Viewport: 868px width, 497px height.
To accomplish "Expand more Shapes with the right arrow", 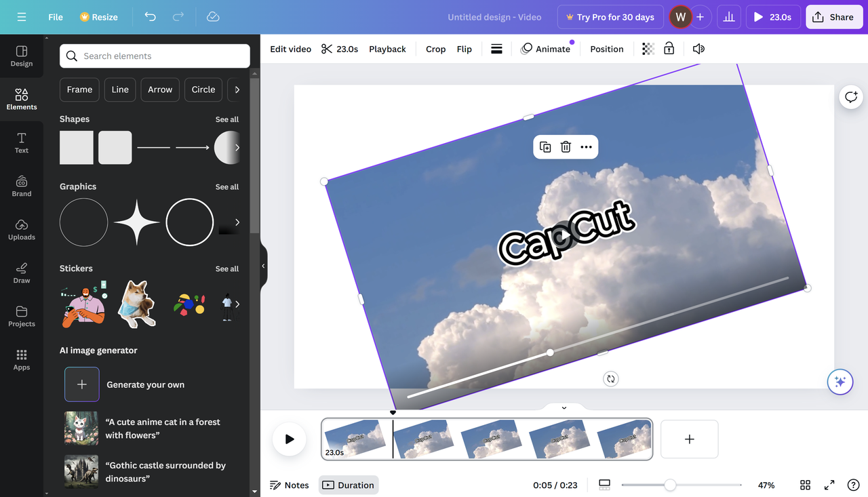I will [x=237, y=147].
